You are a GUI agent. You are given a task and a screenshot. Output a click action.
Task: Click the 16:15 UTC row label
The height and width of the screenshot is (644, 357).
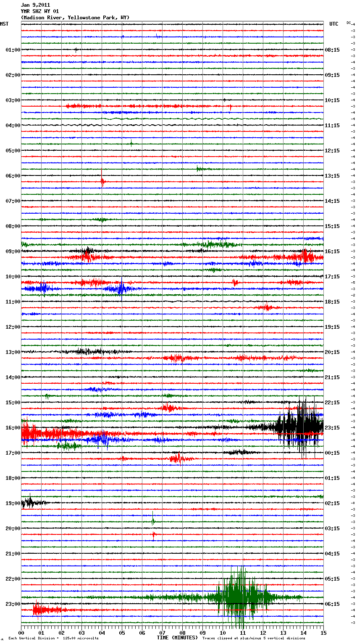332,251
